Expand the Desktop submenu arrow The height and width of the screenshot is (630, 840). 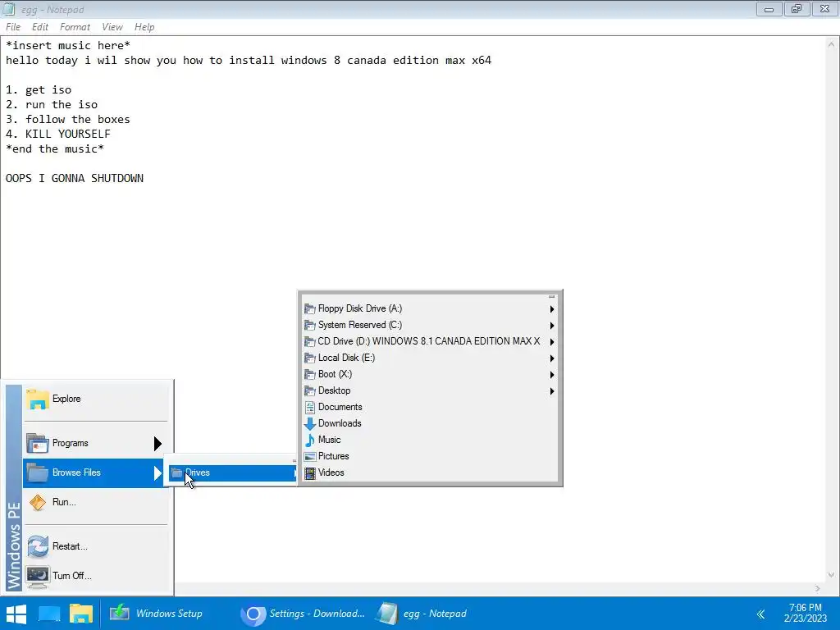click(x=552, y=391)
